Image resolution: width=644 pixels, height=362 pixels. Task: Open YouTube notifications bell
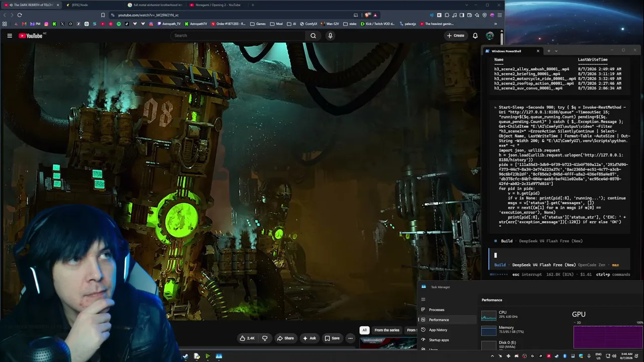pyautogui.click(x=475, y=36)
